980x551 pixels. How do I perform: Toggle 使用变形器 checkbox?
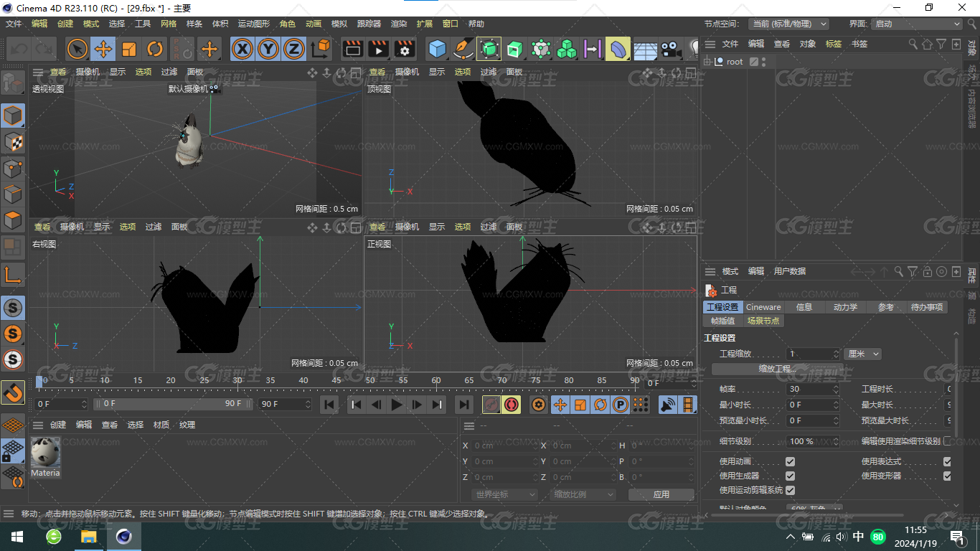point(947,476)
